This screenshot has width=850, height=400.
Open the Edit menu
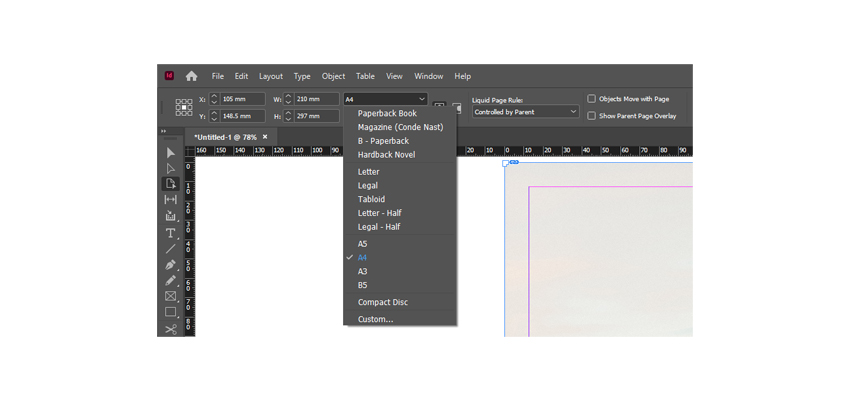241,76
